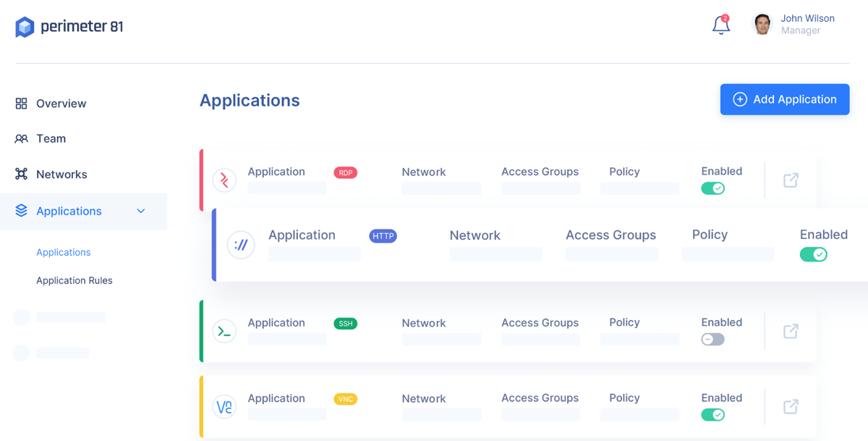The height and width of the screenshot is (441, 868).
Task: Click the HTTP application icon
Action: (x=241, y=245)
